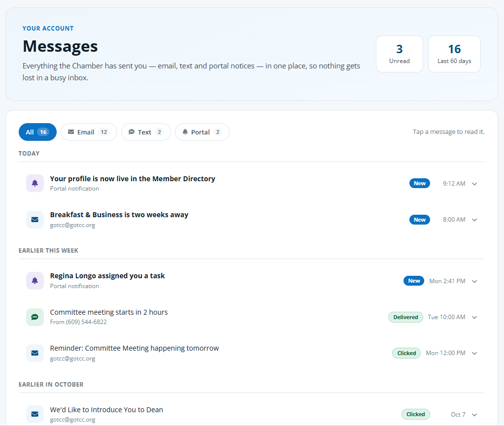The width and height of the screenshot is (504, 426).
Task: Filter messages by Email
Action: (89, 132)
